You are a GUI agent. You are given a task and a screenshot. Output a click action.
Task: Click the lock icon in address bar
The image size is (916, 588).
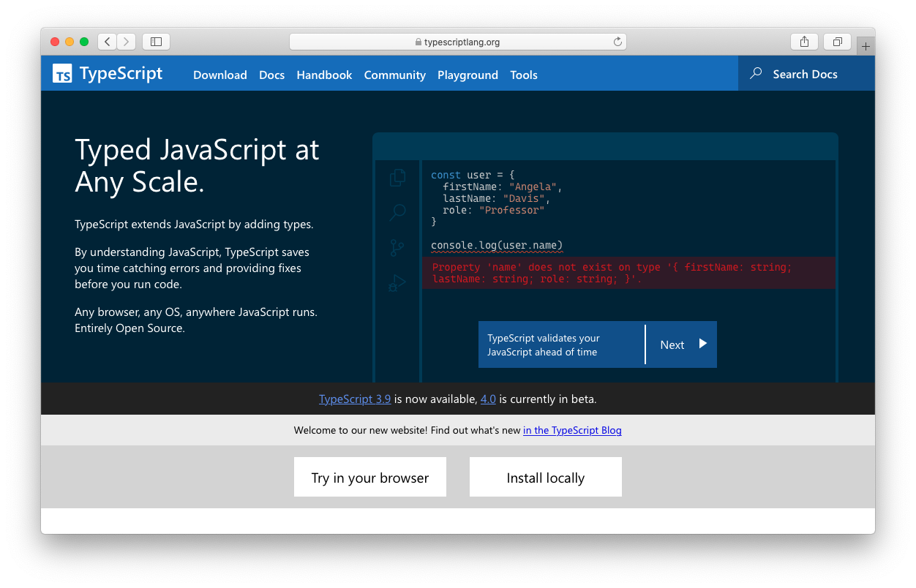point(418,42)
